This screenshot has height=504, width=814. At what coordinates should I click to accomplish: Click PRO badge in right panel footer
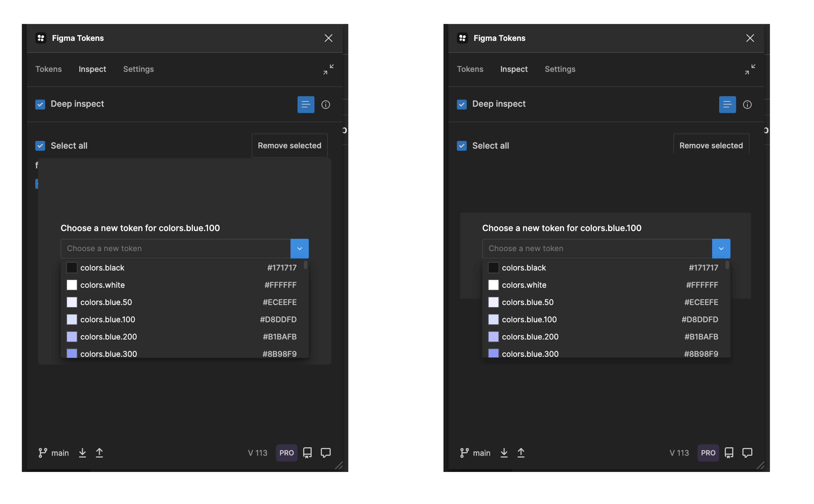(708, 453)
